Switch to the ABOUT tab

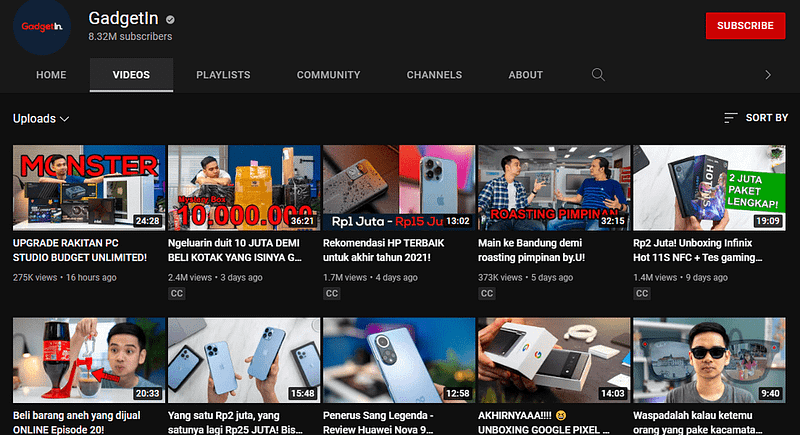(x=526, y=75)
